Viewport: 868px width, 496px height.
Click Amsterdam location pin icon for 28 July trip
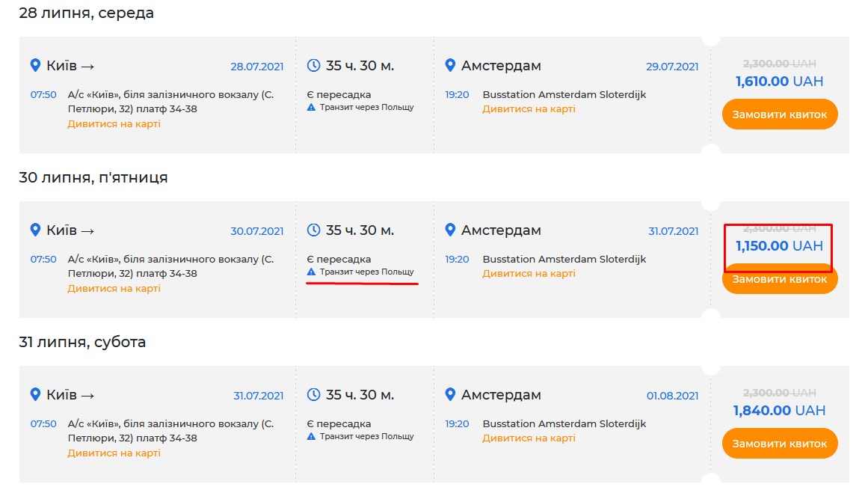449,66
